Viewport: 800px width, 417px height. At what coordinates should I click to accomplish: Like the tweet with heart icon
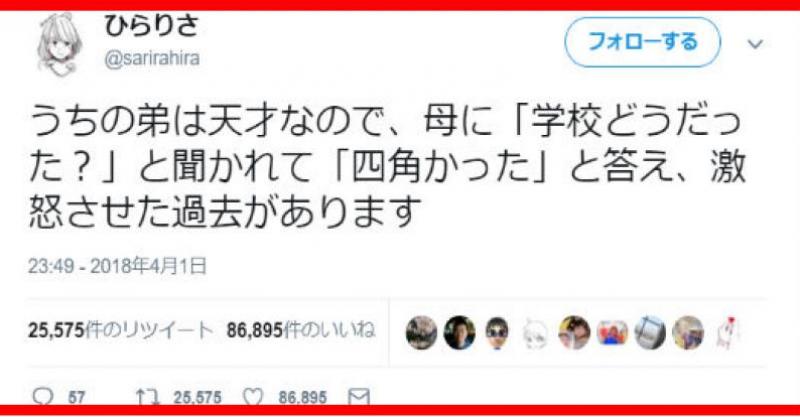(x=253, y=397)
